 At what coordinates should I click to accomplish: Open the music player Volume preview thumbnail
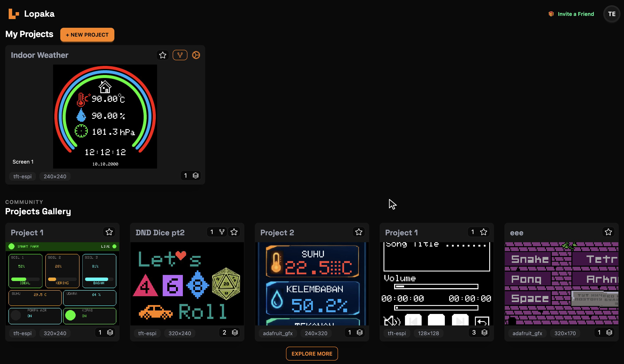437,284
